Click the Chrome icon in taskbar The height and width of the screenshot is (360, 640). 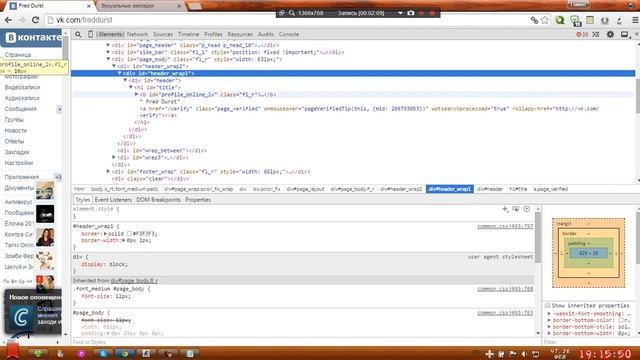click(124, 353)
